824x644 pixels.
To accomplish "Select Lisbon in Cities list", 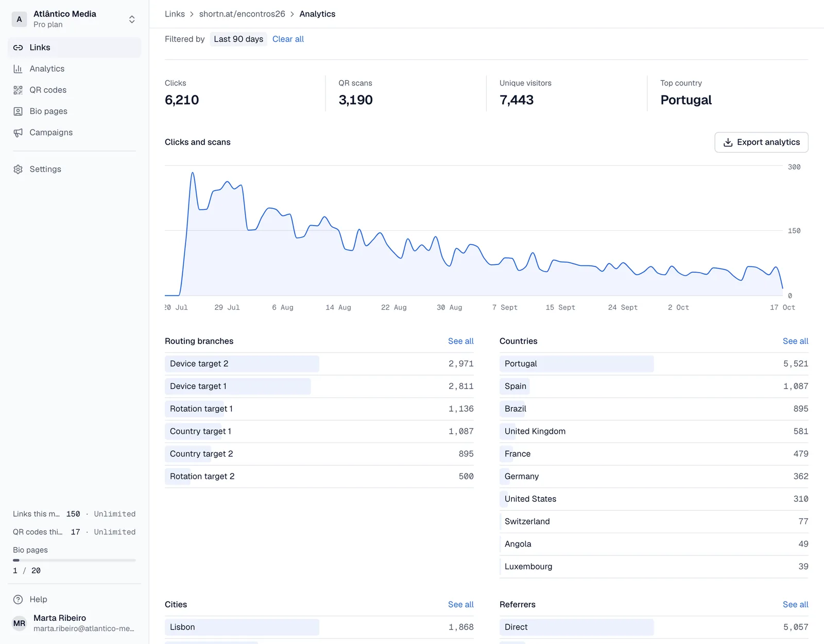I will [319, 627].
